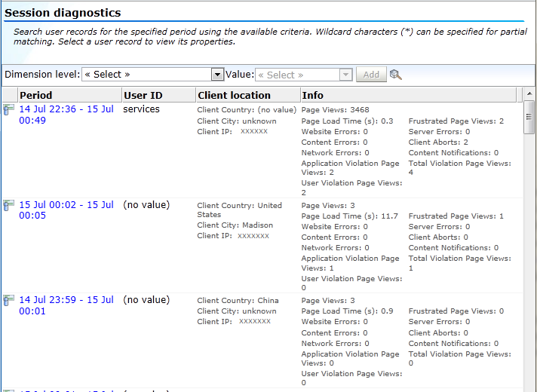Click the session icon for the China session row
This screenshot has height=392, width=537.
(8, 301)
